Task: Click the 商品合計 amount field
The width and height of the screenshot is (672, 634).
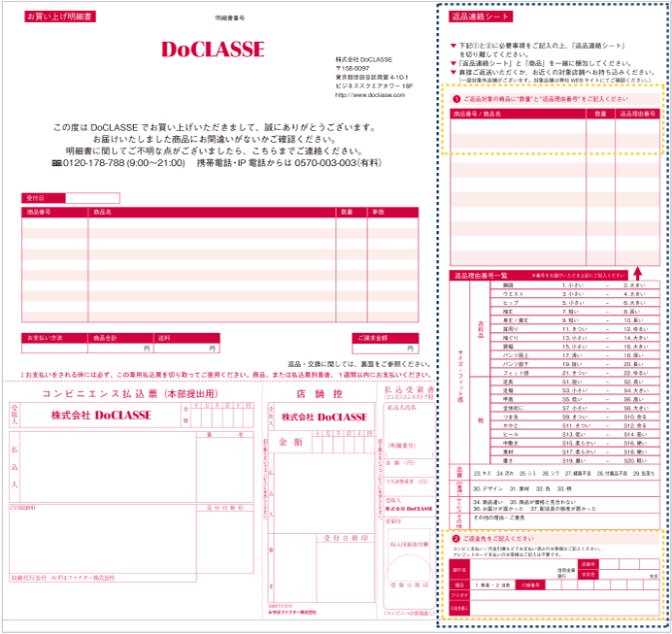Action: coord(120,349)
